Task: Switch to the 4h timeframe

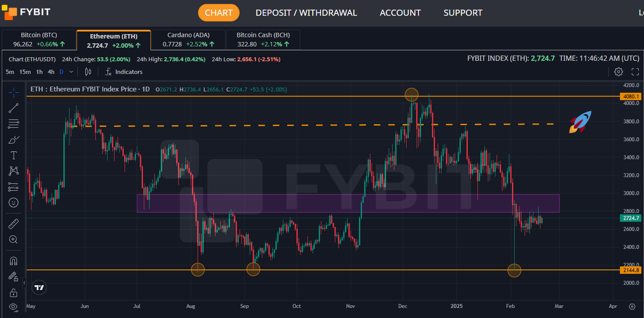Action: (51, 71)
